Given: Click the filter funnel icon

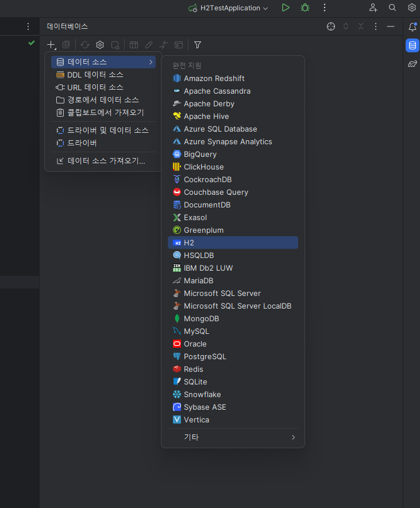Looking at the screenshot, I should (x=198, y=45).
